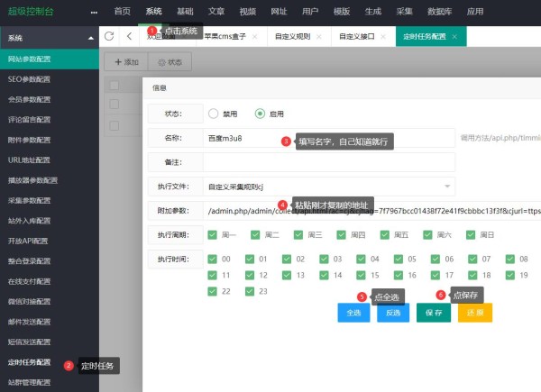The image size is (541, 392).
Task: Toggle the hour 00 checkbox
Action: click(x=213, y=260)
